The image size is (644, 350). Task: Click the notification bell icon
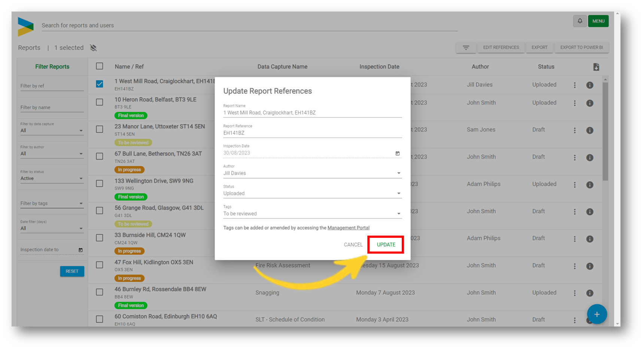point(580,21)
